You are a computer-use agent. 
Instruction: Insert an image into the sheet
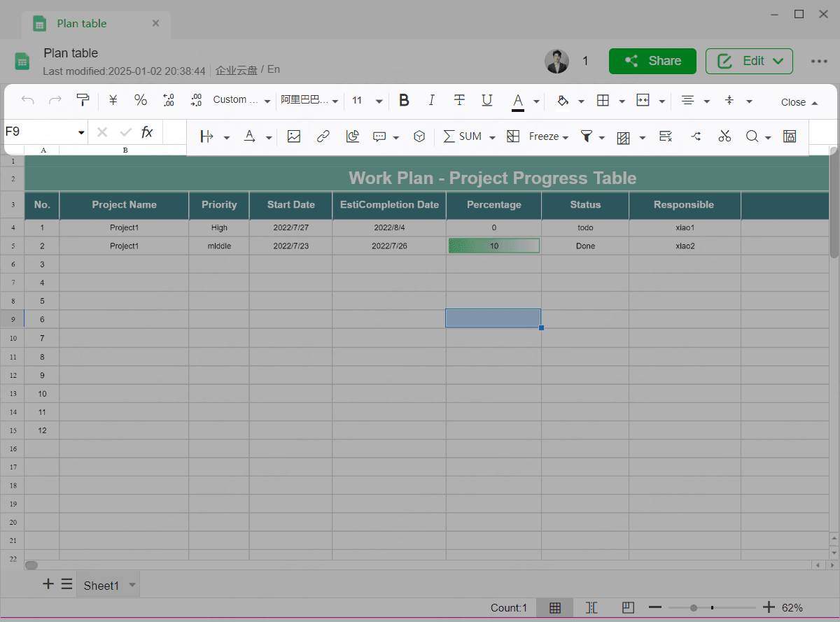point(294,136)
